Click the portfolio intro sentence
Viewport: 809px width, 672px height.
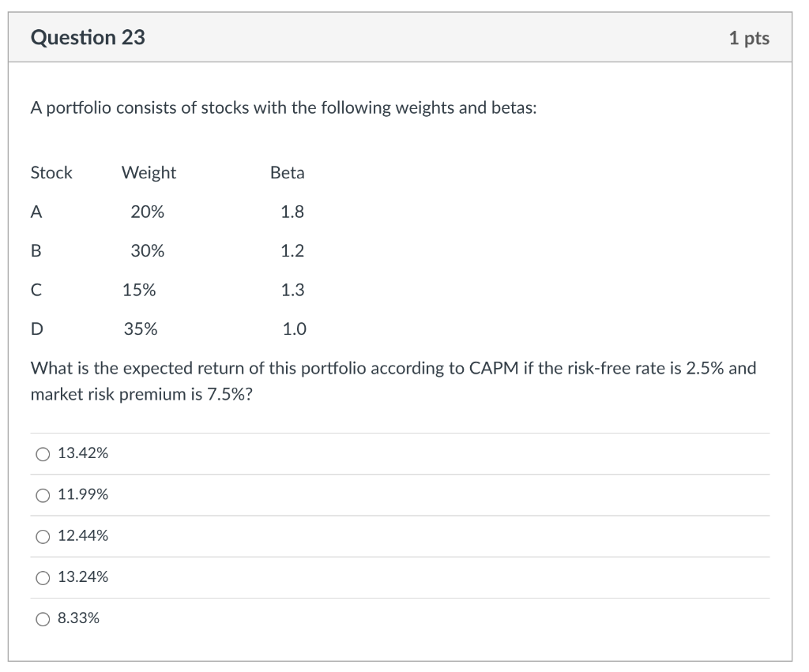(284, 108)
